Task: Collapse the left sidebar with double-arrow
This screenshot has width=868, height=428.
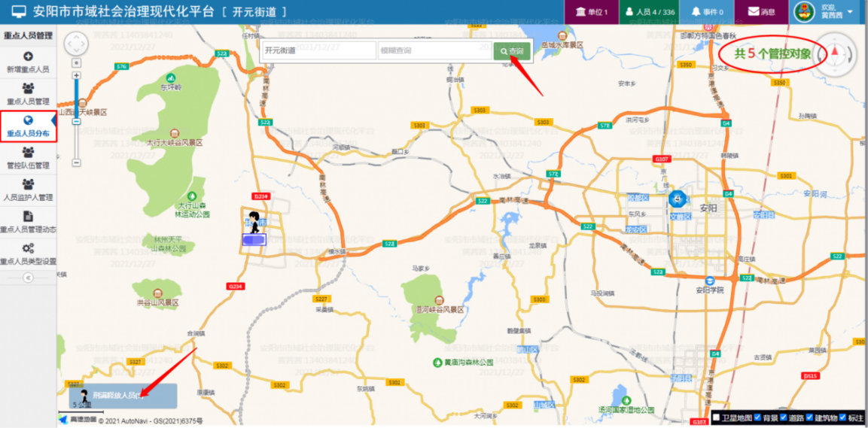Action: (x=28, y=277)
